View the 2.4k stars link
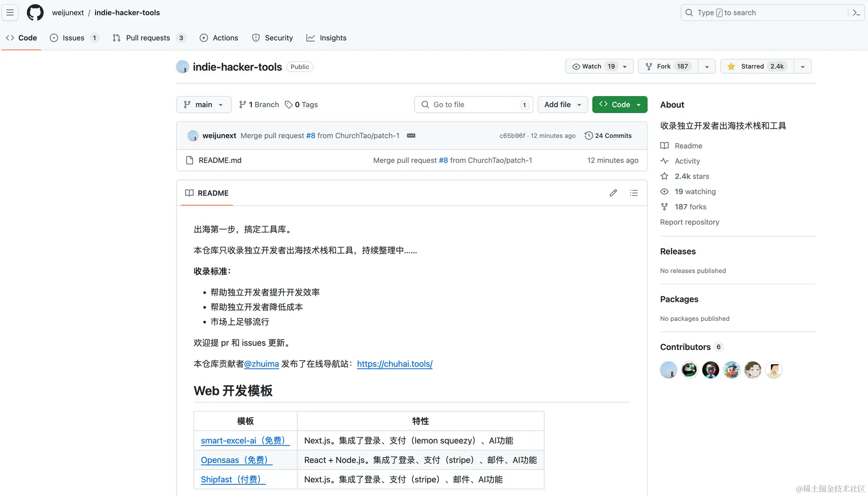Viewport: 868px width, 496px height. (x=692, y=176)
